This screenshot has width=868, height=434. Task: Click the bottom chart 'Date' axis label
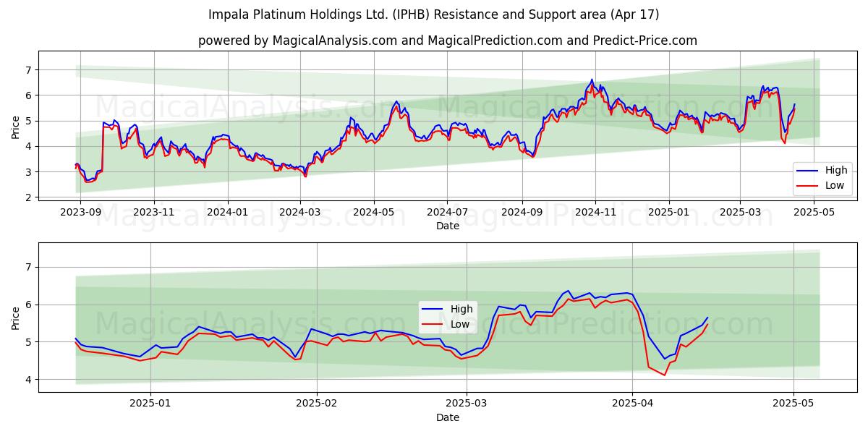pos(448,418)
